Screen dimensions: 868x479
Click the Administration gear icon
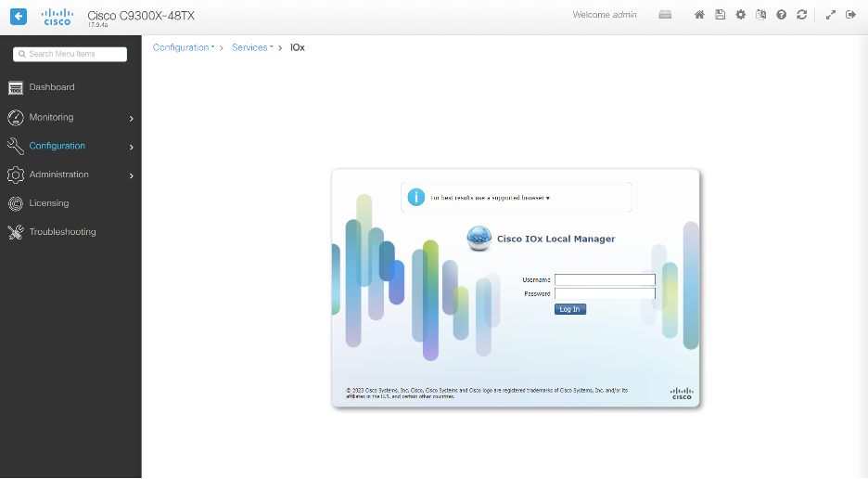[x=16, y=175]
